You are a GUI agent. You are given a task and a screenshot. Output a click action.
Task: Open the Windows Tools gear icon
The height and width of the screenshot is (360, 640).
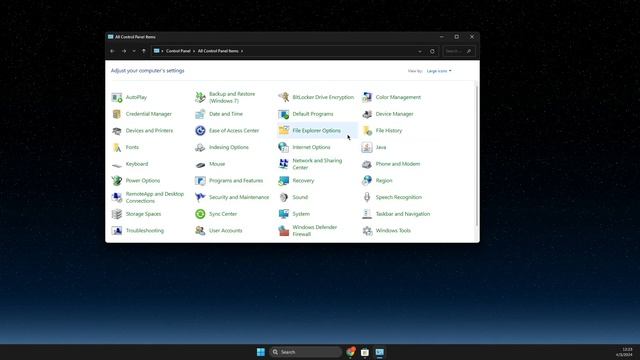[367, 231]
